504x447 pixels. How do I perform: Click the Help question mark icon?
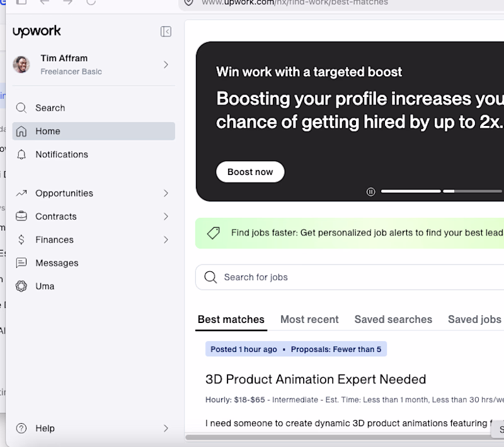[x=21, y=428]
